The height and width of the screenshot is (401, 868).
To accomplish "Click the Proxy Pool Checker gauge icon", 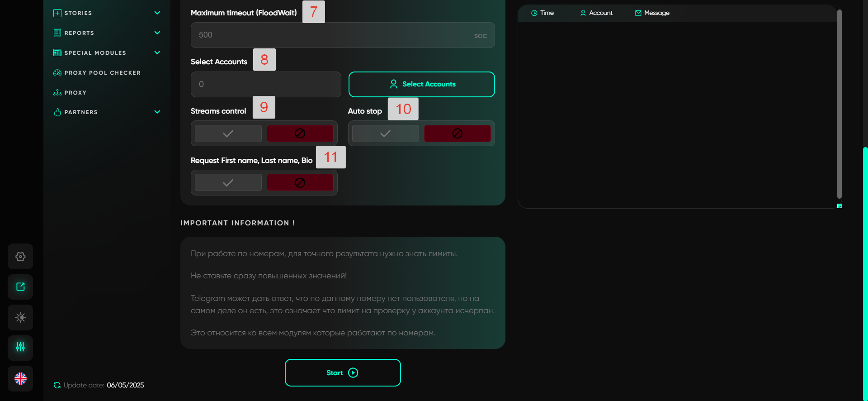I will (57, 73).
